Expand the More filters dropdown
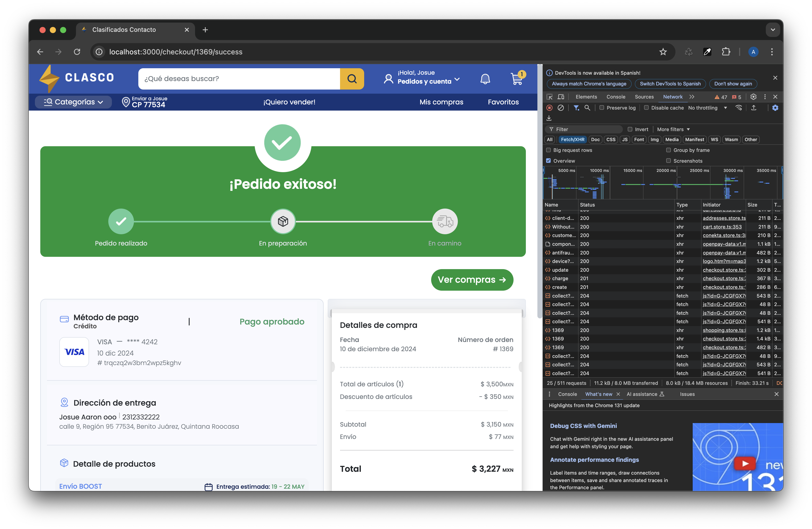This screenshot has height=529, width=812. pyautogui.click(x=673, y=129)
